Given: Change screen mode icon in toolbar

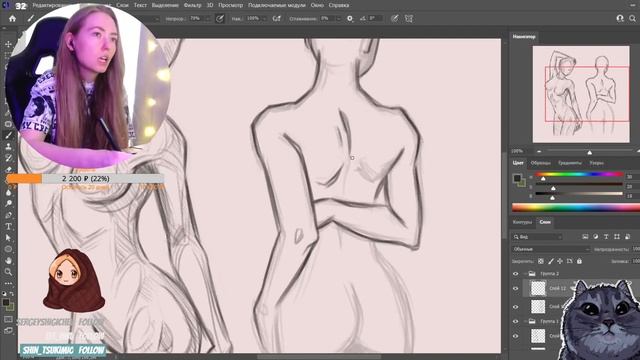Looking at the screenshot, I should [x=8, y=331].
